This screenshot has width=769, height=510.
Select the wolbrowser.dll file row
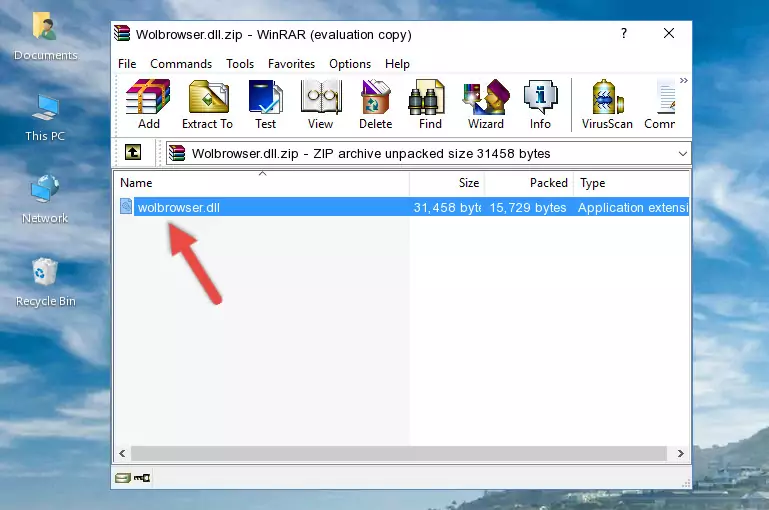[x=403, y=207]
